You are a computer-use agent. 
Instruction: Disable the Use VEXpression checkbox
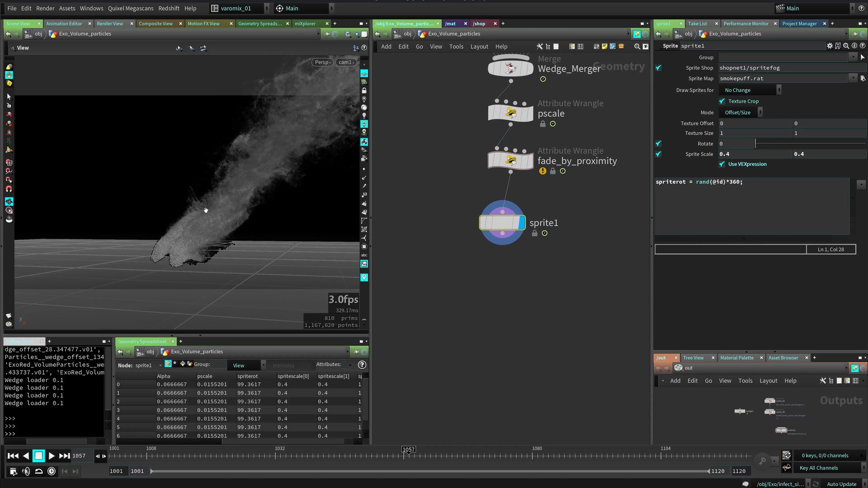tap(722, 164)
